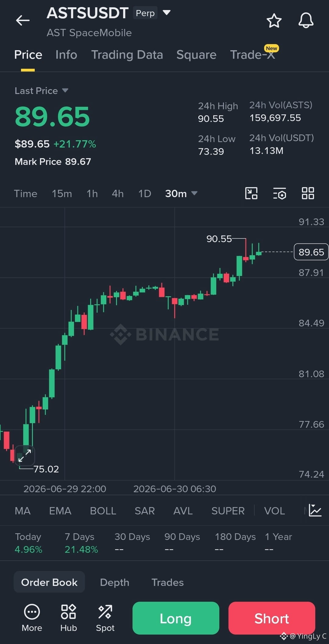Toggle the EMA indicator
This screenshot has width=329, height=644.
coord(60,511)
